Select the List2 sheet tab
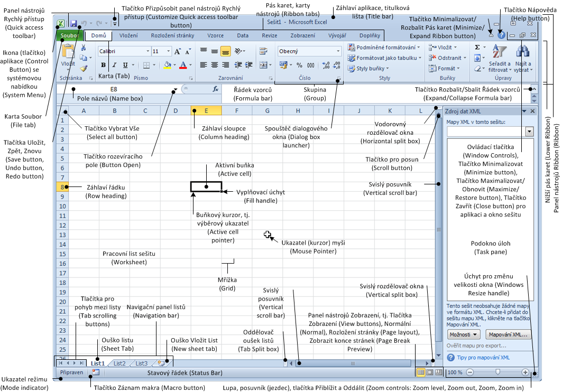The image size is (562, 392). pyautogui.click(x=119, y=363)
